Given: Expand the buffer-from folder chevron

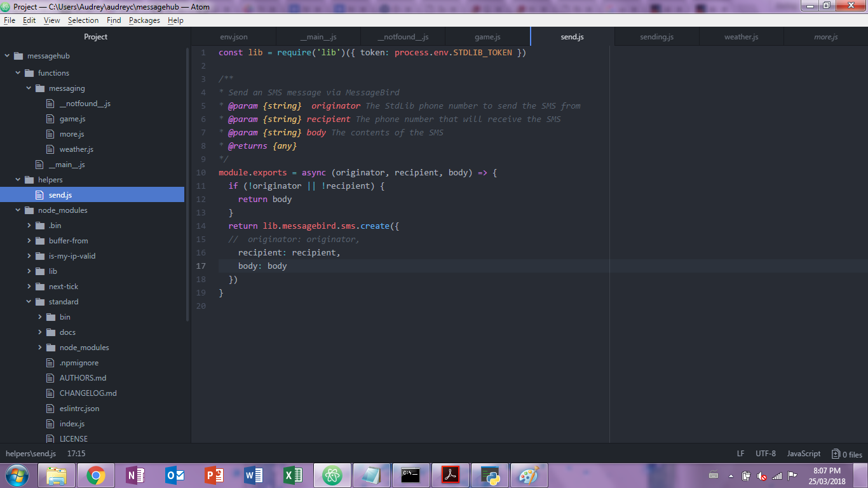Looking at the screenshot, I should click(29, 241).
